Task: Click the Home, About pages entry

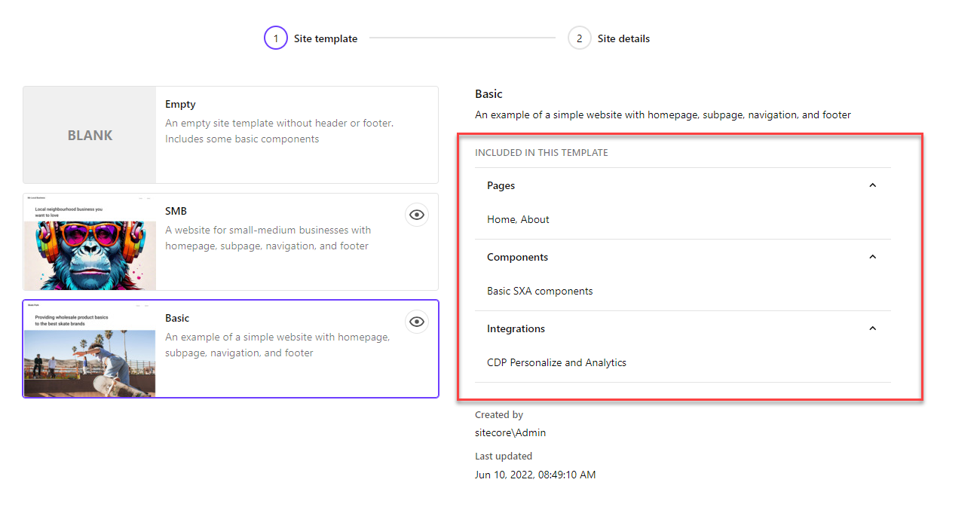Action: (x=518, y=219)
